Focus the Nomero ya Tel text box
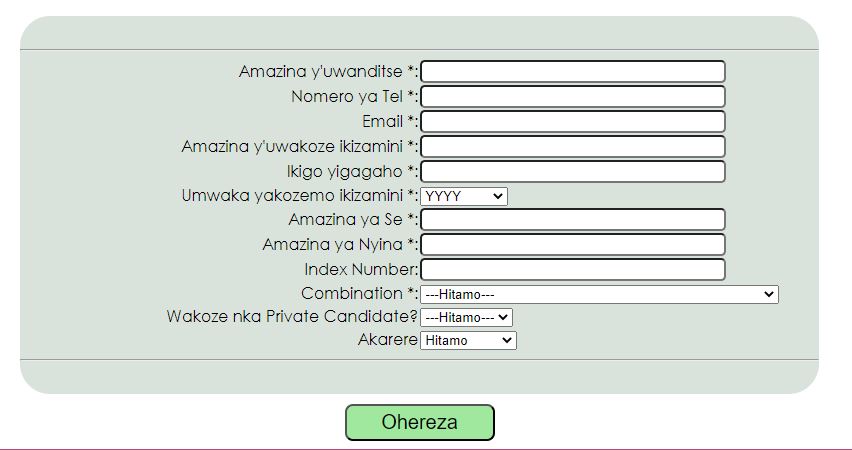This screenshot has height=450, width=852. [x=572, y=97]
